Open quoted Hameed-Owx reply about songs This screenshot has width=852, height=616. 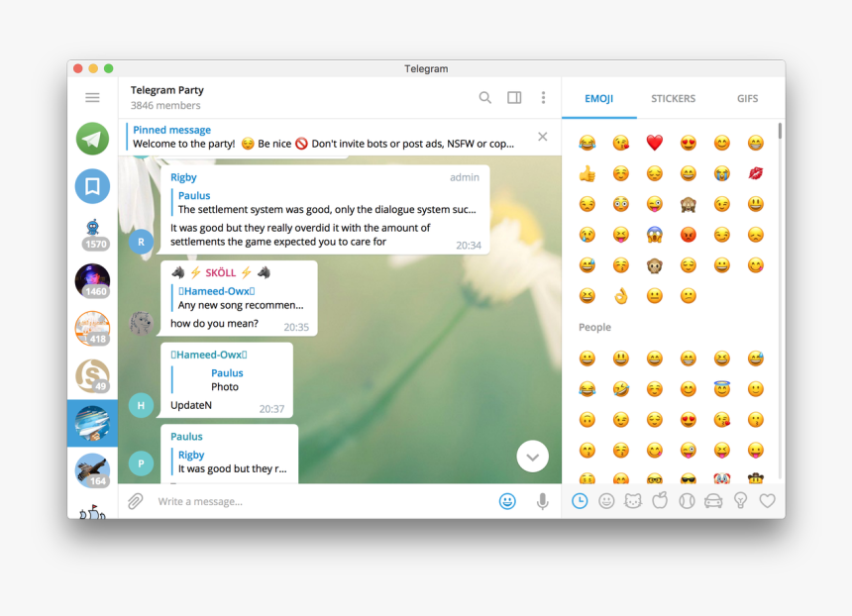(239, 298)
